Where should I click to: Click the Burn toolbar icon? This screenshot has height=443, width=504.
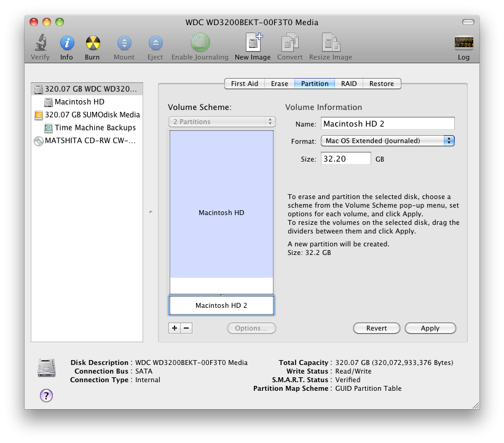pos(93,43)
